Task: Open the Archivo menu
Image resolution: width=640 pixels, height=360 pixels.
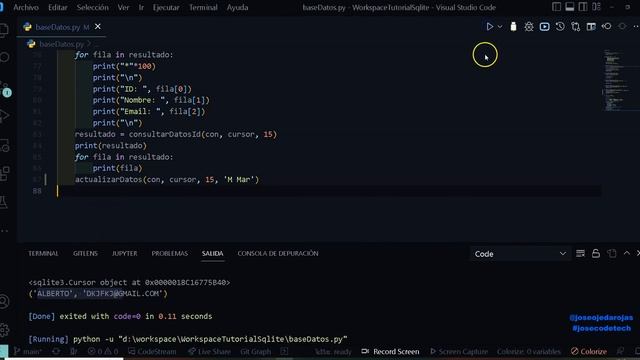Action: point(26,7)
